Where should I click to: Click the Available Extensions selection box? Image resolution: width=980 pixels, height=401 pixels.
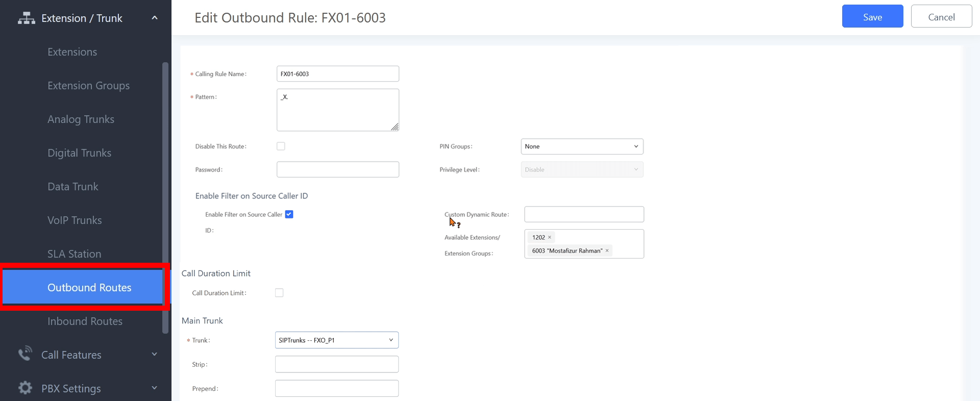584,244
